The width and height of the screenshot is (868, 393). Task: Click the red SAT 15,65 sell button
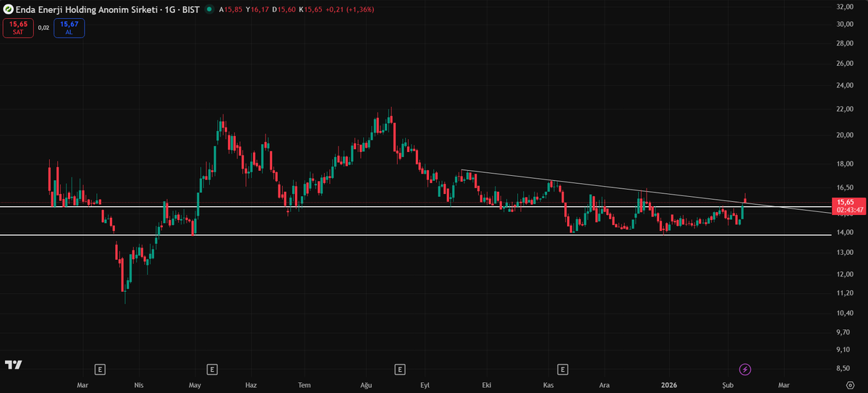pos(18,28)
